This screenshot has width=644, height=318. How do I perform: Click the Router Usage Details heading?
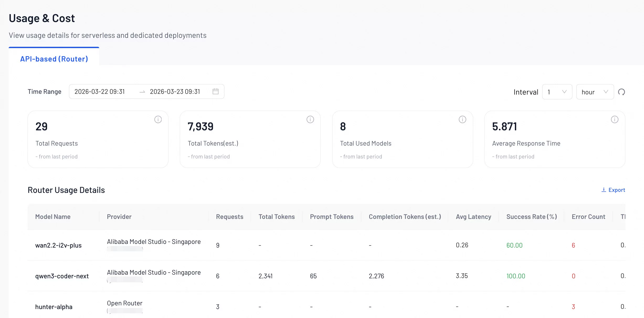click(66, 190)
